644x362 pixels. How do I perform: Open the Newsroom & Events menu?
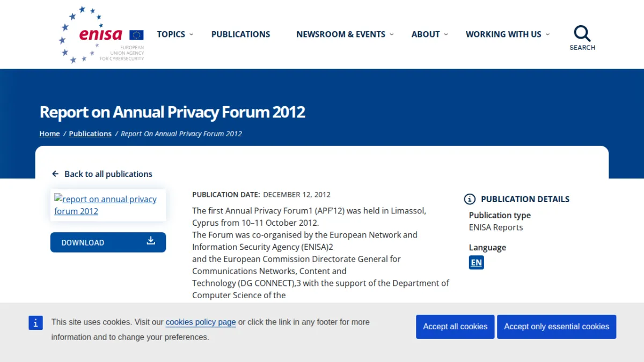(x=341, y=34)
